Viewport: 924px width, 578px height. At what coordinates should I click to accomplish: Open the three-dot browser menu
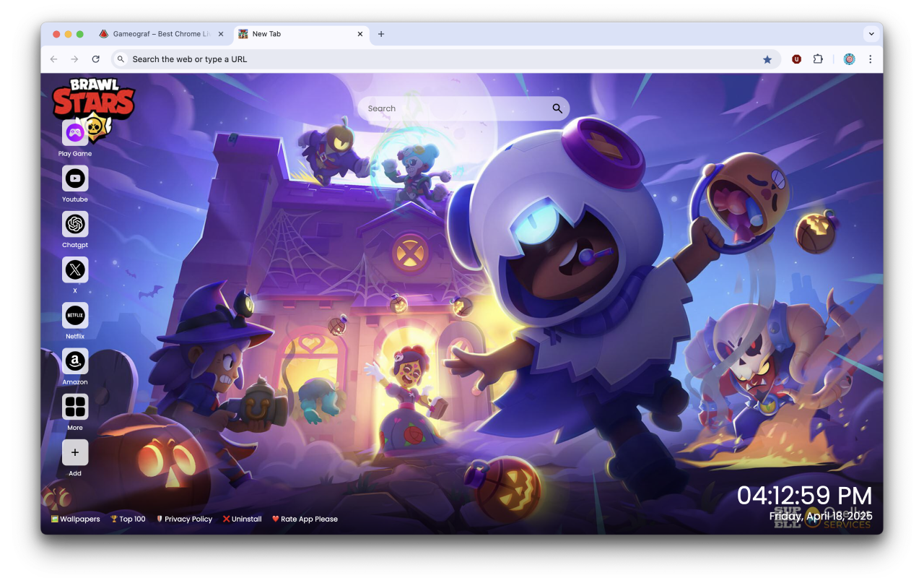(871, 59)
